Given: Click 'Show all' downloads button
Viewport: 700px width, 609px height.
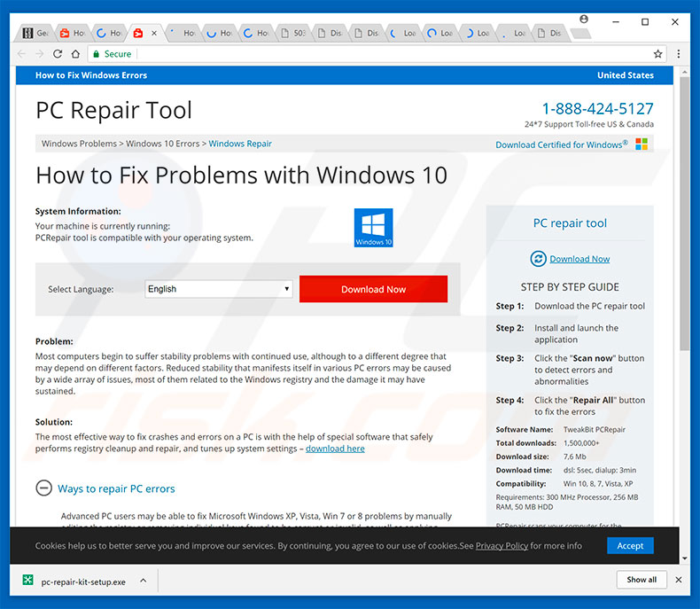Looking at the screenshot, I should tap(642, 580).
